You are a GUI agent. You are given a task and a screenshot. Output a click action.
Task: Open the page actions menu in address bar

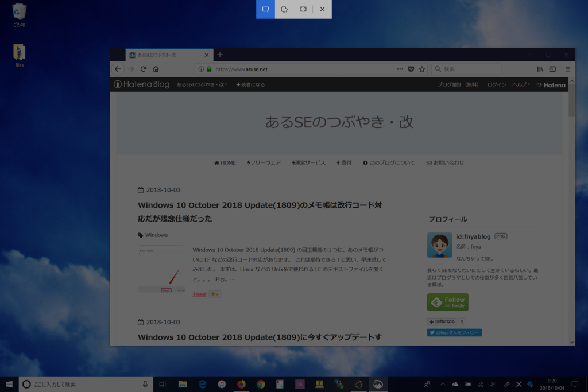pyautogui.click(x=400, y=68)
